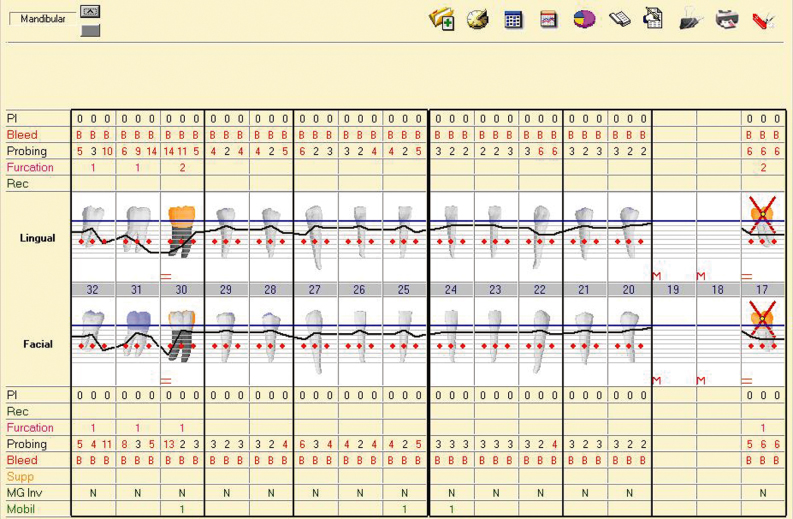The width and height of the screenshot is (793, 519).
Task: Click the binder clip icon
Action: (x=691, y=19)
